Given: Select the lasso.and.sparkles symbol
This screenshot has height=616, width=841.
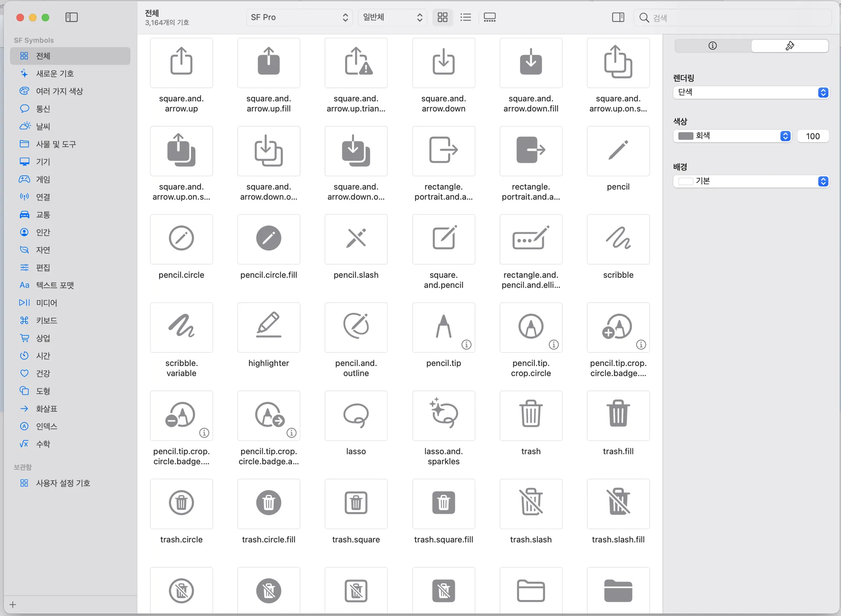Looking at the screenshot, I should (x=443, y=415).
